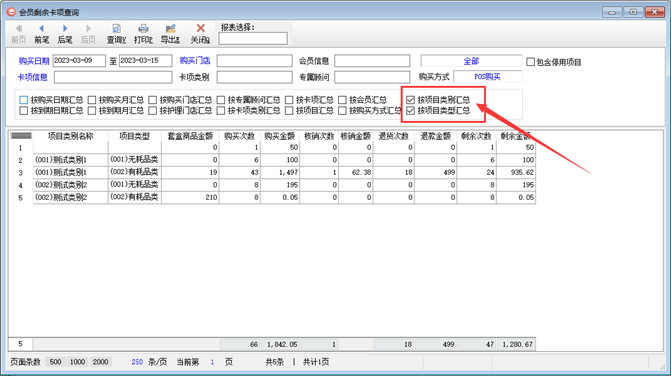Minimize the 会员剩余卡项查询 window
This screenshot has width=671, height=376.
(x=612, y=12)
